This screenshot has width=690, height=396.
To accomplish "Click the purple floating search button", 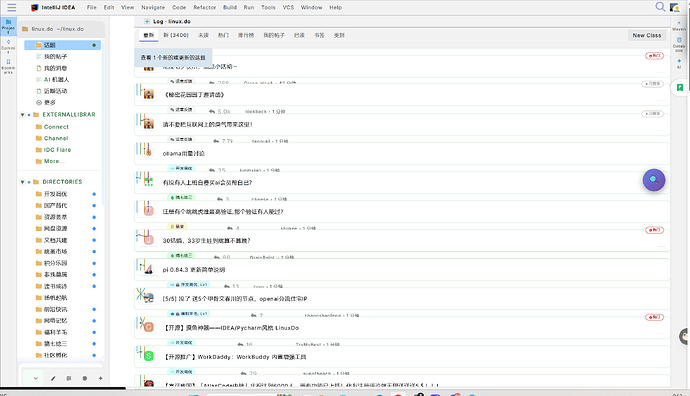I will [654, 180].
